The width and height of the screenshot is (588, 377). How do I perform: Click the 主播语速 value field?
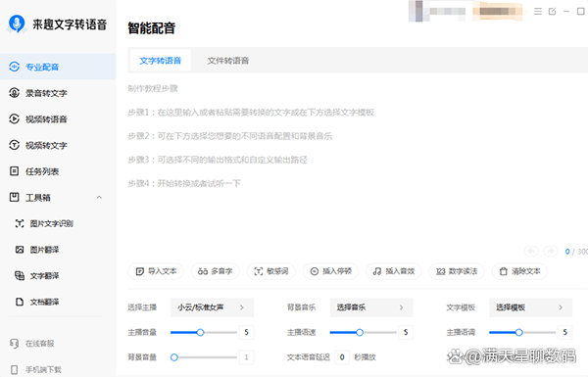[x=406, y=332]
